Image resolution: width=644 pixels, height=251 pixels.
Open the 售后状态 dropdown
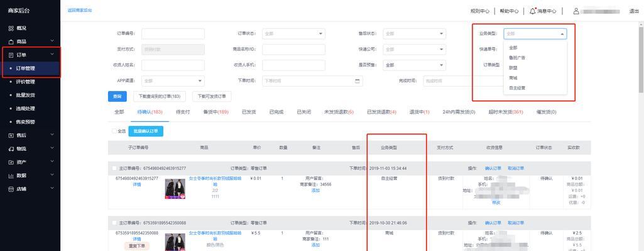(415, 34)
